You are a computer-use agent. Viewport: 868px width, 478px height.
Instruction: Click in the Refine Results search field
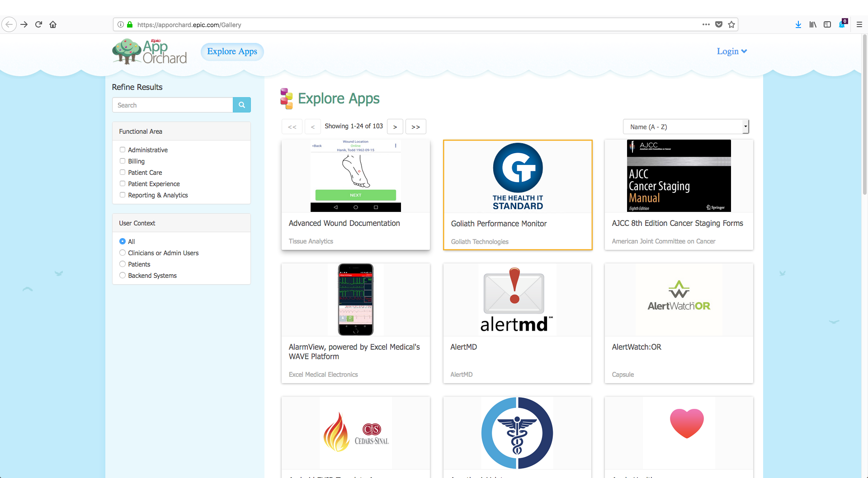[x=172, y=105]
